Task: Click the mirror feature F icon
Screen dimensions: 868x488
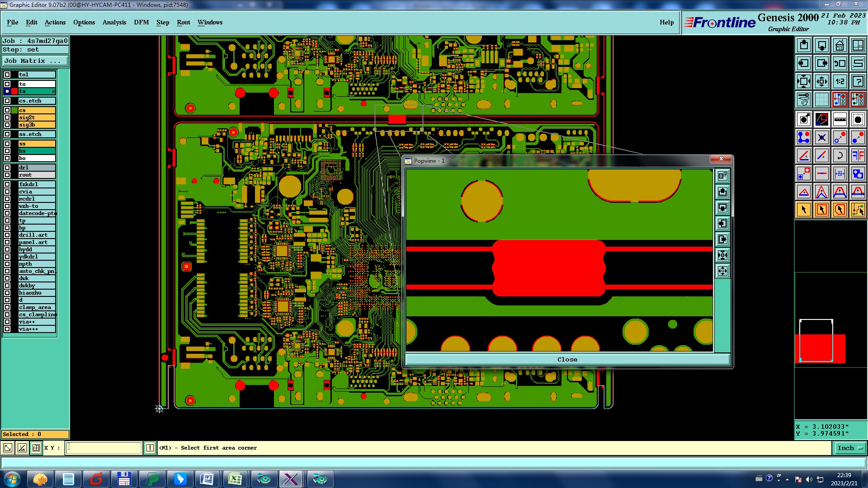Action: point(858,155)
